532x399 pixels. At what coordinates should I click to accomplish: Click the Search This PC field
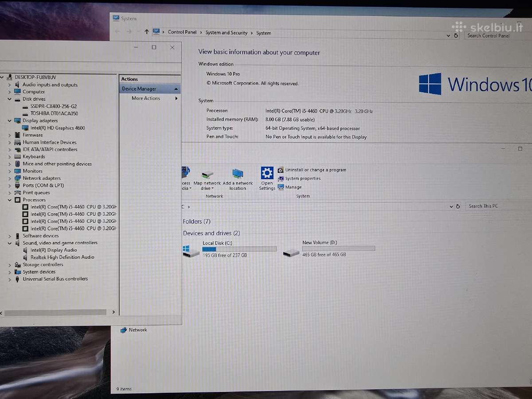pos(498,206)
